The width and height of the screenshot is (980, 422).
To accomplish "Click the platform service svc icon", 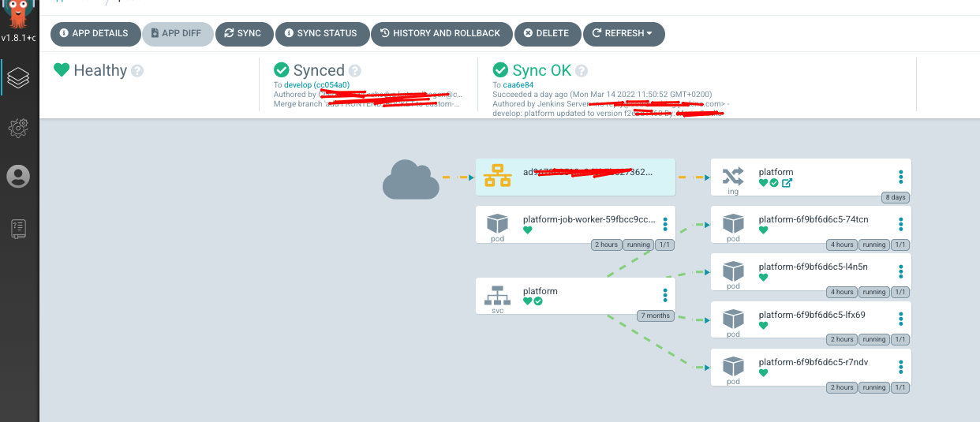I will pyautogui.click(x=497, y=294).
